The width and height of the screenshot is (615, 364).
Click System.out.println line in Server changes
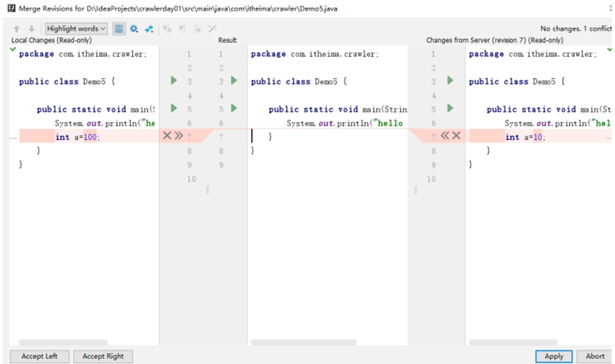tap(557, 123)
